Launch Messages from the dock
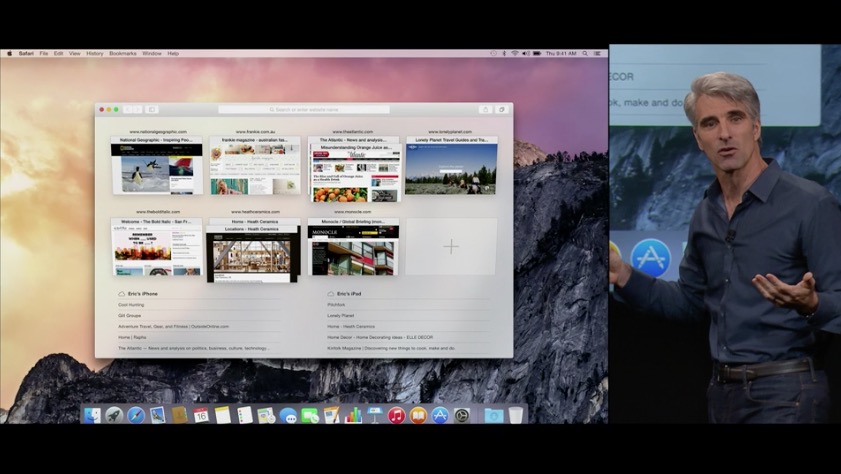Viewport: 841px width, 474px height. click(x=288, y=416)
